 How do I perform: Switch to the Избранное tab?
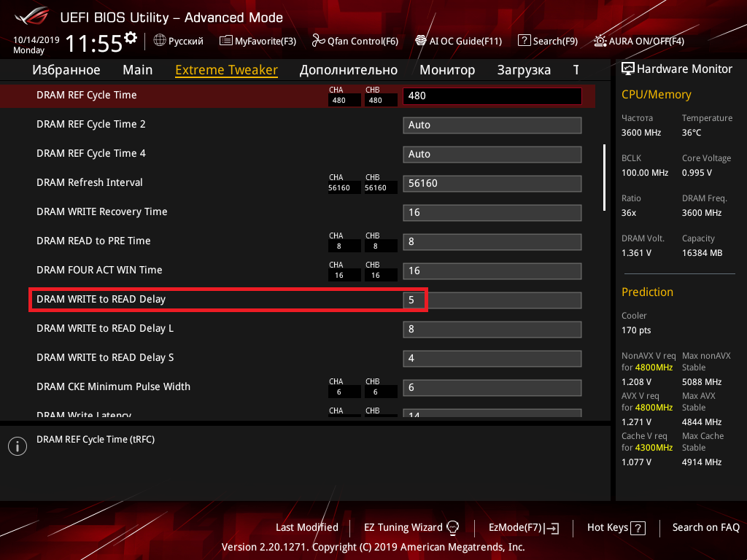66,70
